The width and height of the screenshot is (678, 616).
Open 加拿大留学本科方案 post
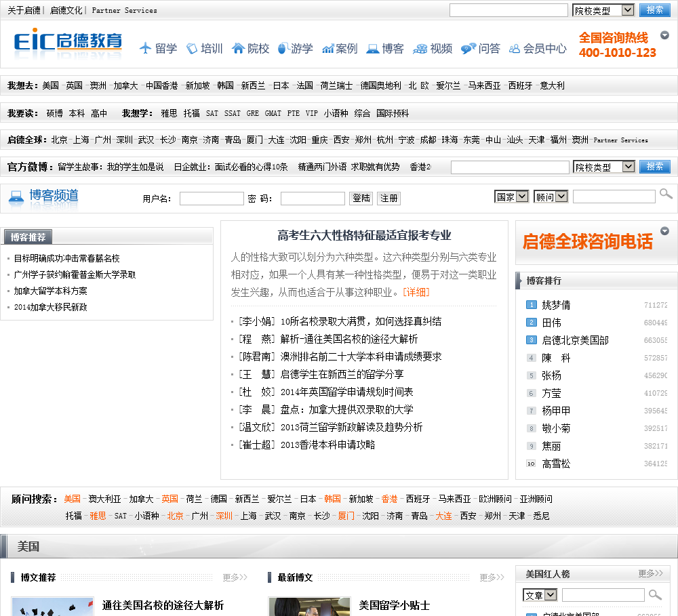pyautogui.click(x=51, y=291)
